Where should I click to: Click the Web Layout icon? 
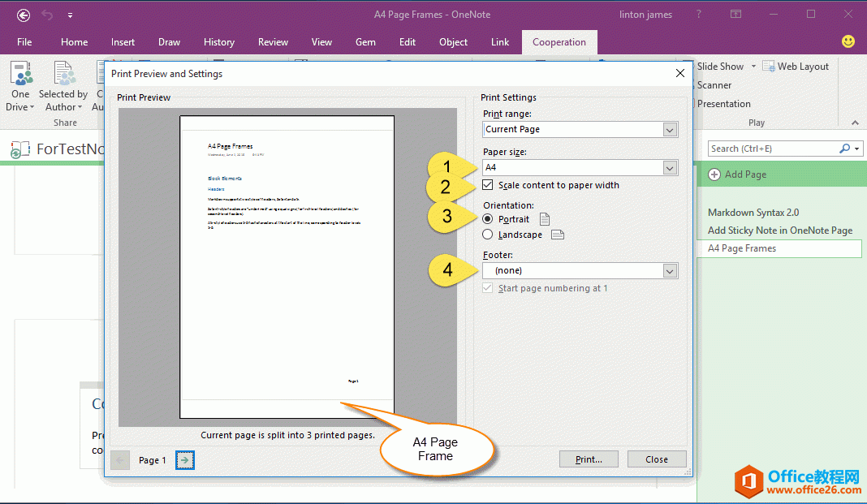[x=769, y=67]
